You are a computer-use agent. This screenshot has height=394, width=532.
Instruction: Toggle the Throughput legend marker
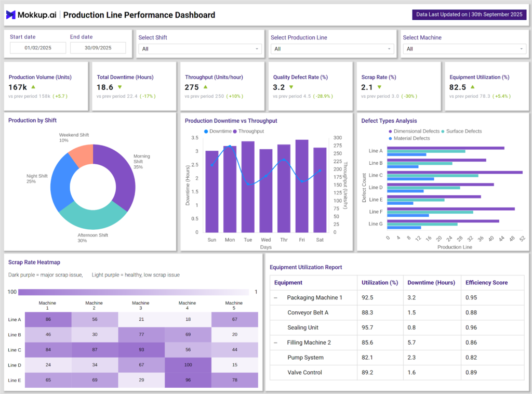coord(235,132)
